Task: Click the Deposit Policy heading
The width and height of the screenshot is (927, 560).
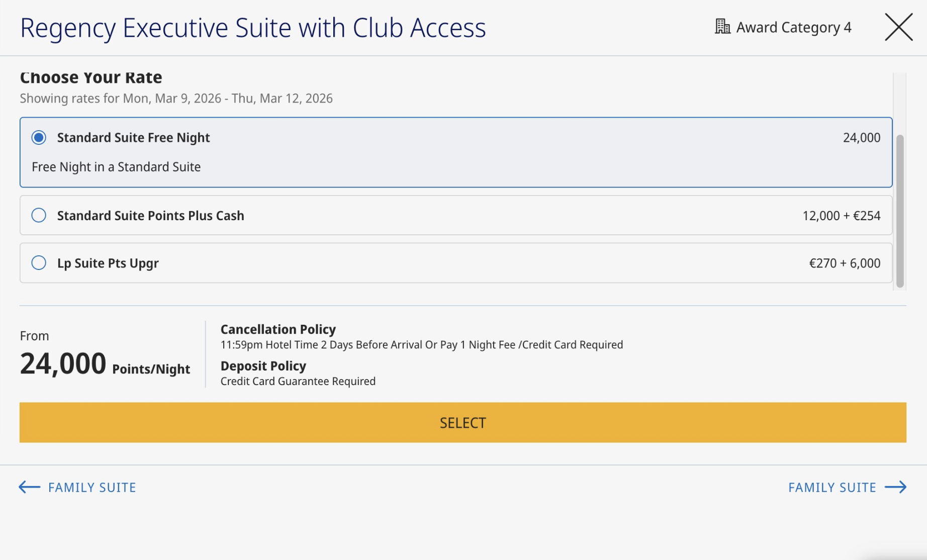Action: (263, 366)
